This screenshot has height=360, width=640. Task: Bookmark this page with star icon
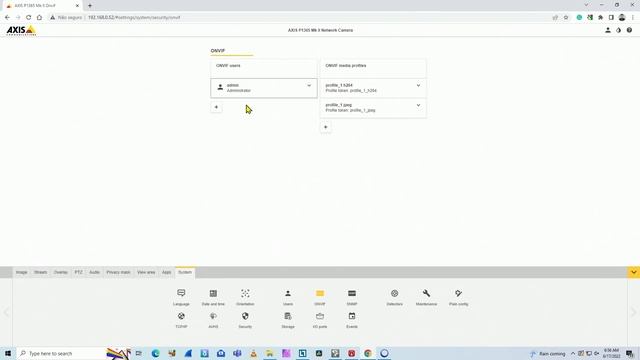point(566,18)
